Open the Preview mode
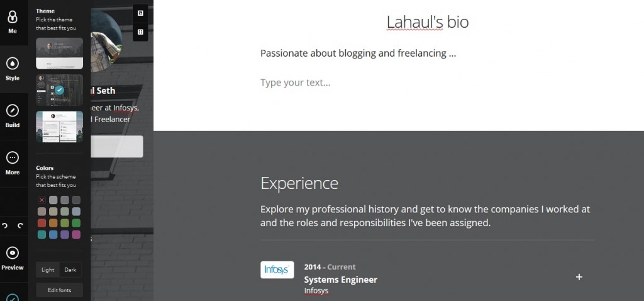644x301 pixels. click(13, 258)
